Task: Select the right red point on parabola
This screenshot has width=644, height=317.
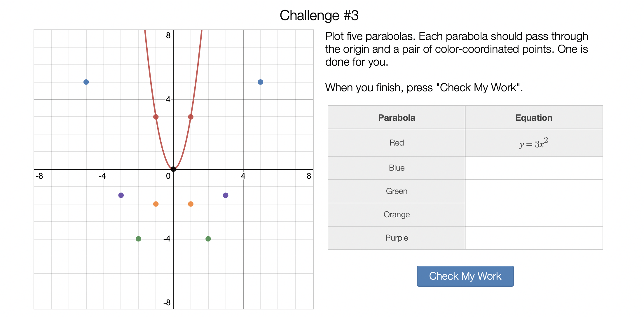Action: 191,117
